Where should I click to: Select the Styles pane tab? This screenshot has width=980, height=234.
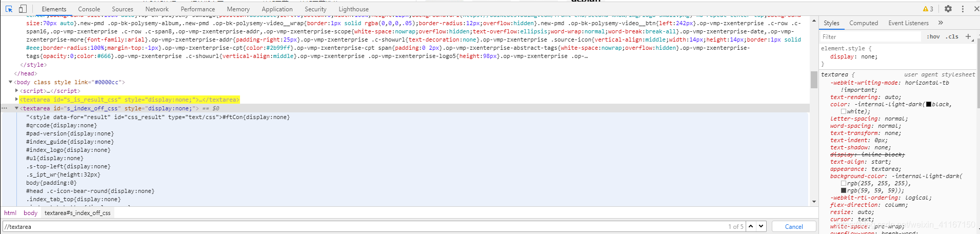click(x=831, y=23)
